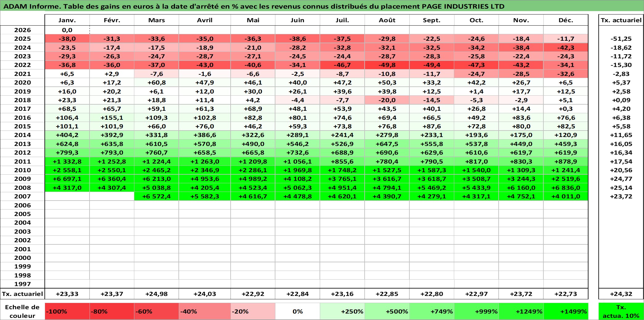Click the 1997 row label
The height and width of the screenshot is (320, 644).
[23, 284]
